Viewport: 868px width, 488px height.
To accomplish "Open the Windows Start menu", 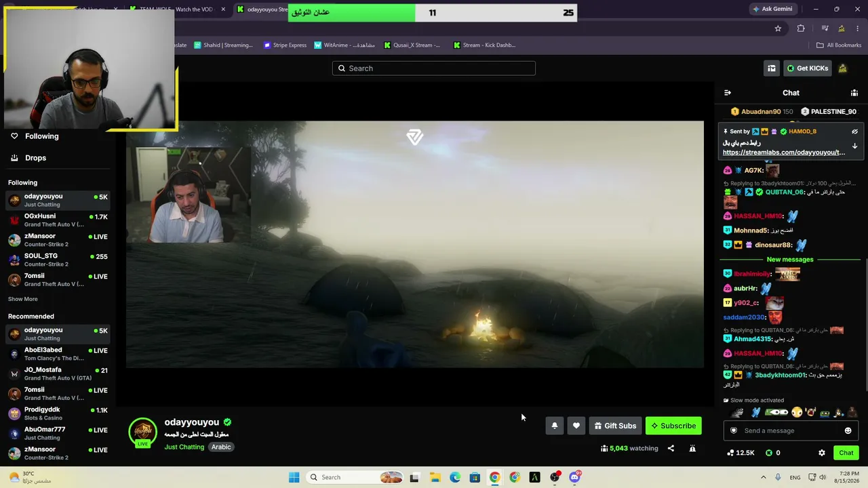I will [294, 477].
